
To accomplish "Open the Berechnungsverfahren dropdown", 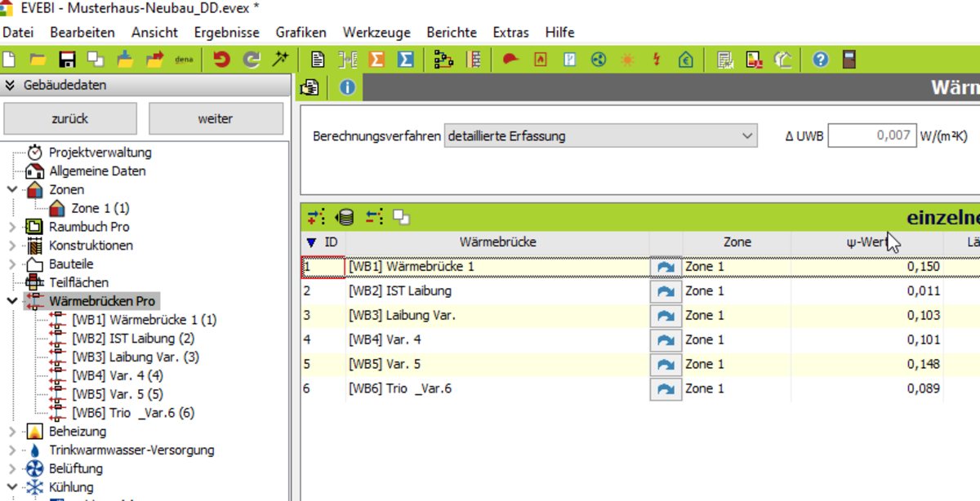I will point(601,136).
